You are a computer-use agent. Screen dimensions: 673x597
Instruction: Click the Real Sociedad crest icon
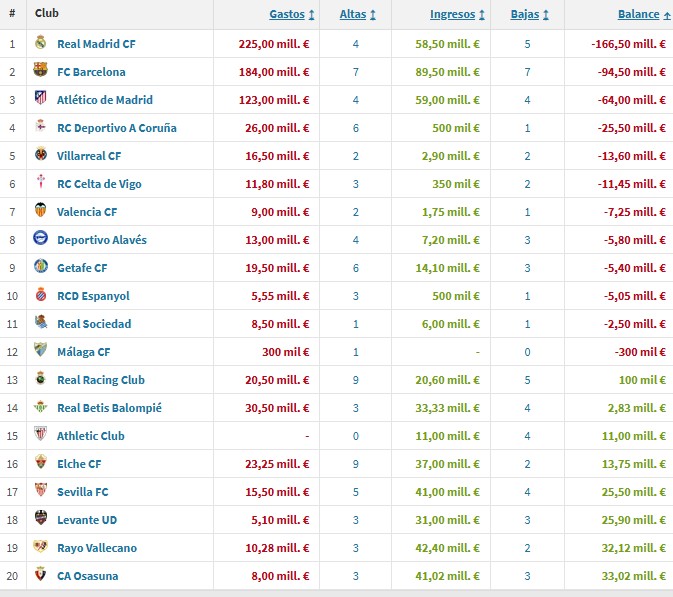tap(41, 321)
